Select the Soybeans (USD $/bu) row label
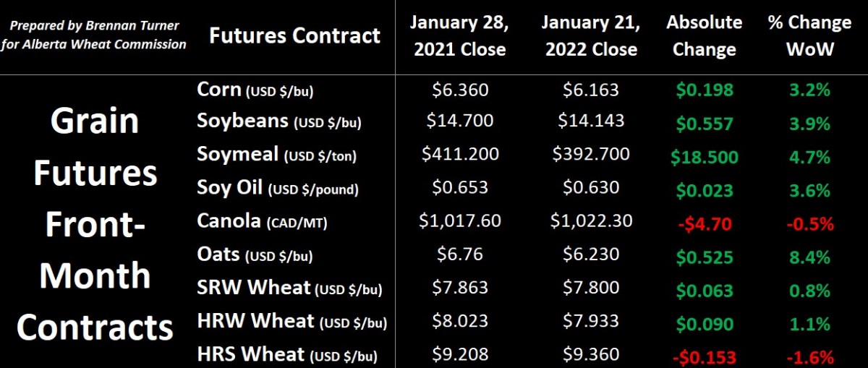Viewport: 868px width, 368px height. (x=279, y=121)
